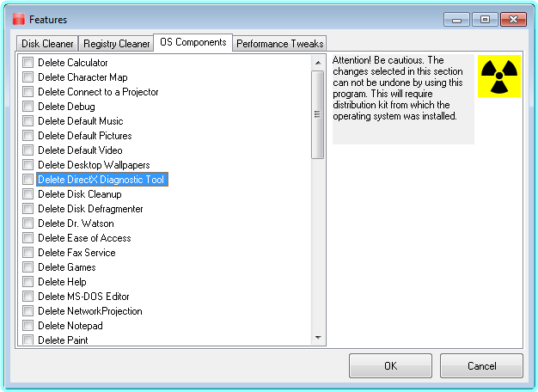
Task: Select the Delete Games list label
Action: pos(66,267)
